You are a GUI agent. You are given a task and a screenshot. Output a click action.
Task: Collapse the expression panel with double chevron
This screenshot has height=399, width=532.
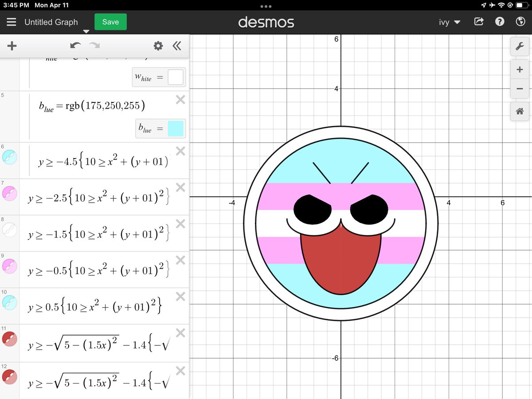pos(177,46)
